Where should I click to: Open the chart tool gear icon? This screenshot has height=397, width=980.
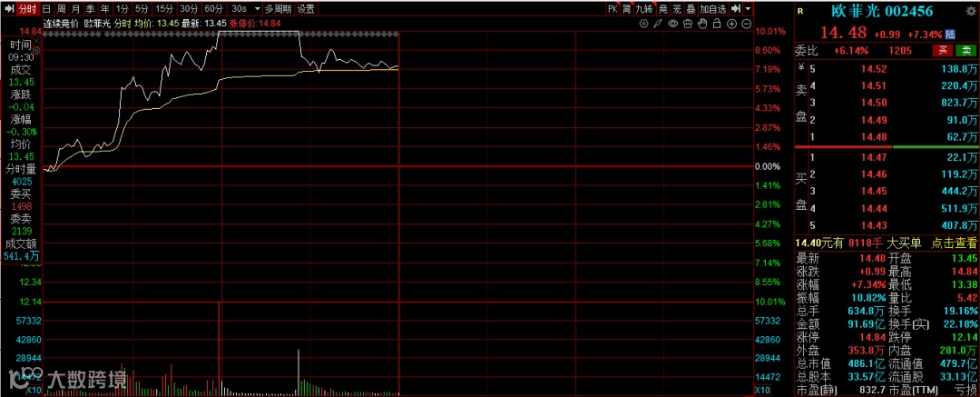click(644, 24)
